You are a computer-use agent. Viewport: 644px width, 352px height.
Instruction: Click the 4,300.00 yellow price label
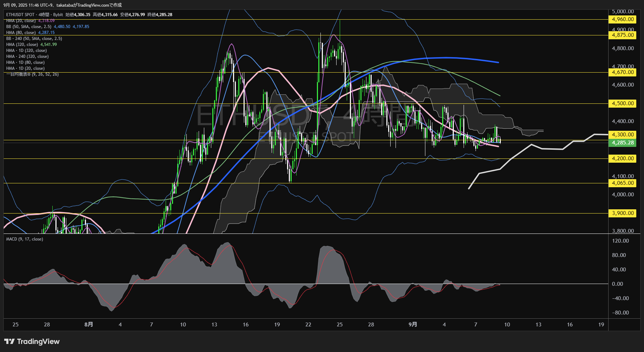622,135
